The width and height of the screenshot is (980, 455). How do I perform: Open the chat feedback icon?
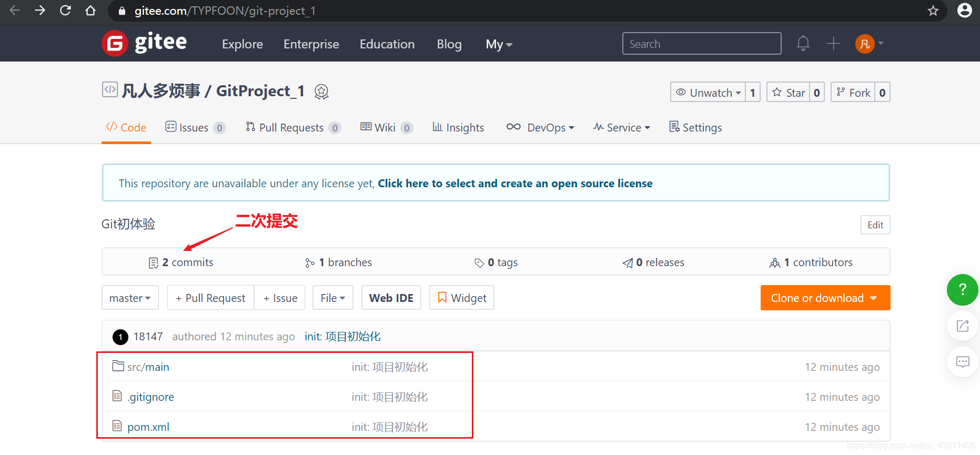click(x=962, y=362)
